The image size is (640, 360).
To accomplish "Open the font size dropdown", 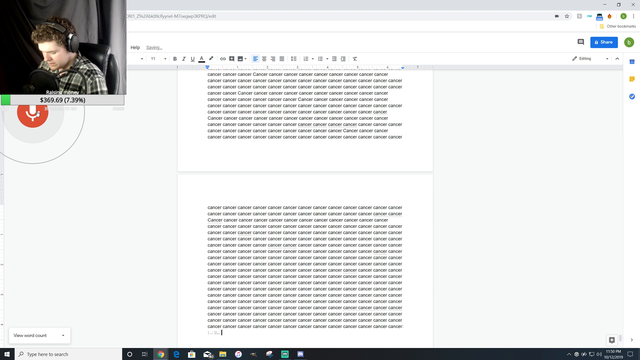I will coord(159,59).
